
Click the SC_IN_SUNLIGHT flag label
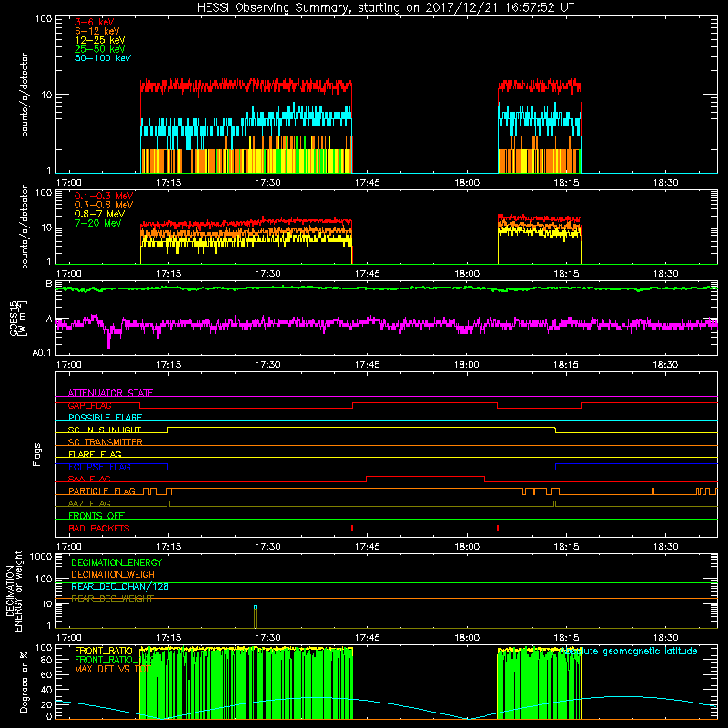105,430
